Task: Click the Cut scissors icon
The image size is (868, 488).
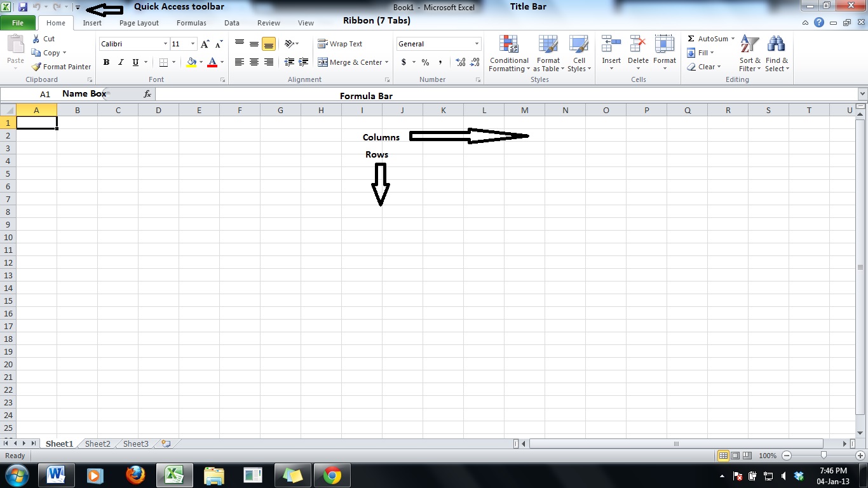Action: coord(36,39)
